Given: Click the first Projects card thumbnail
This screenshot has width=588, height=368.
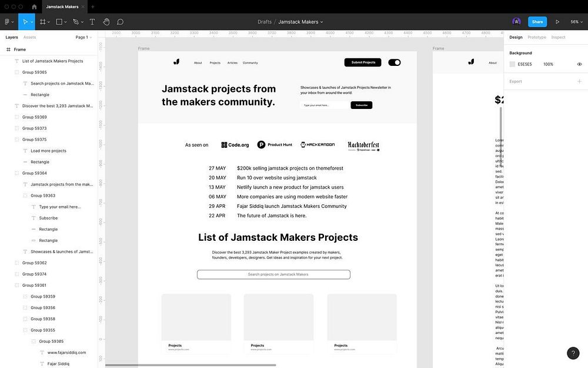Looking at the screenshot, I should pos(196,317).
